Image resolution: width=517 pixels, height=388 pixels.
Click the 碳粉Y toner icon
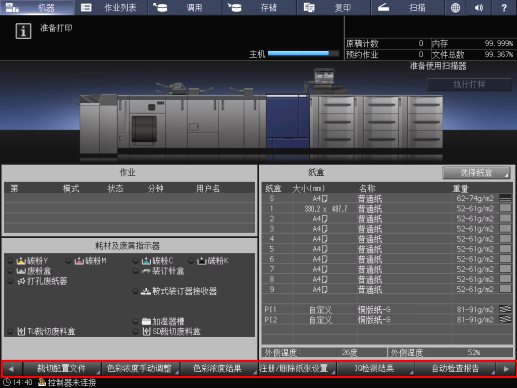point(21,261)
